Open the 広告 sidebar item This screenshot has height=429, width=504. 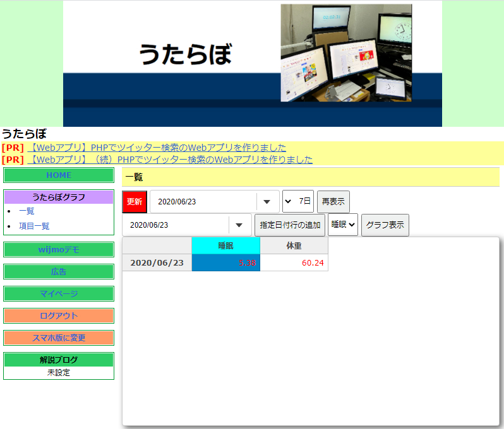(59, 272)
